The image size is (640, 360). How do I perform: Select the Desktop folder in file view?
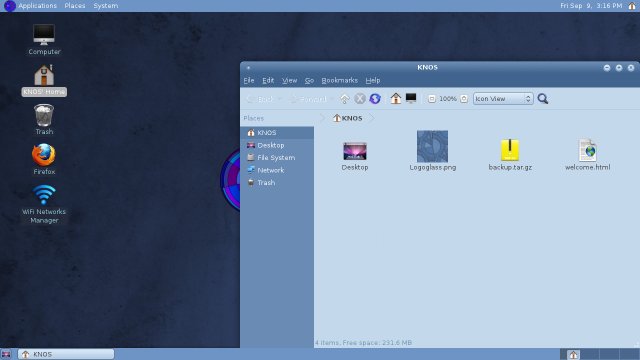click(x=355, y=156)
